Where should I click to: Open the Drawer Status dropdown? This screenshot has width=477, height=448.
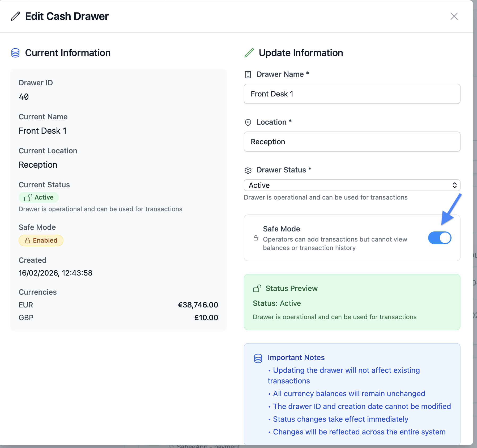pos(352,185)
